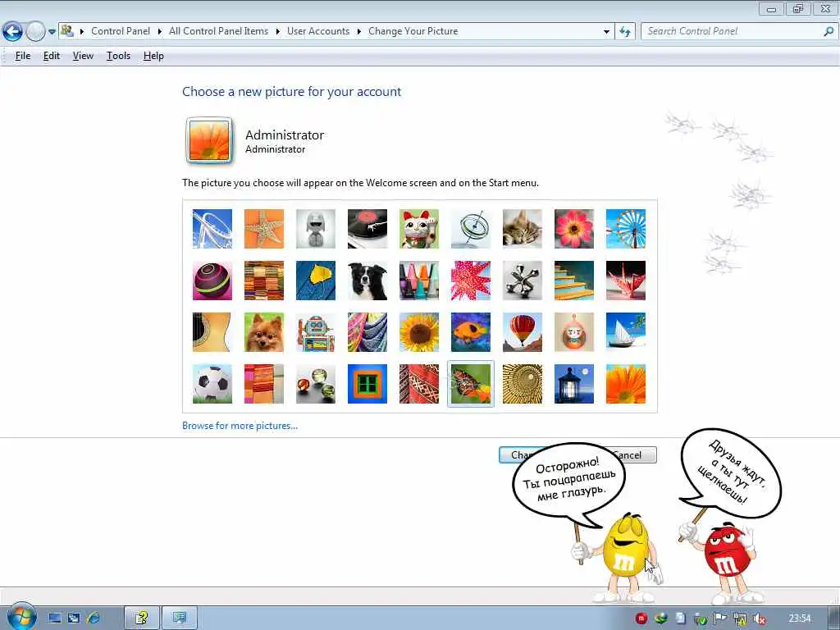Open the File menu
The width and height of the screenshot is (840, 630).
(x=22, y=56)
